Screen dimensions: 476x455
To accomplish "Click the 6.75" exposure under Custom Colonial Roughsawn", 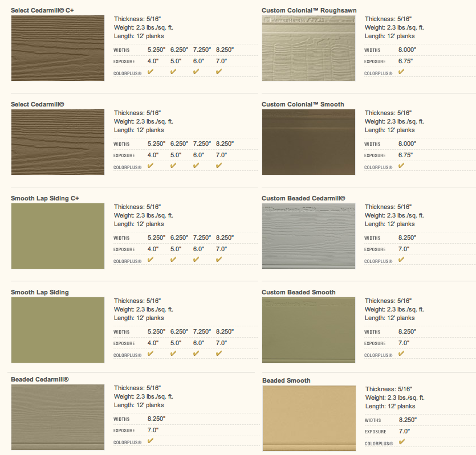I will pyautogui.click(x=405, y=61).
